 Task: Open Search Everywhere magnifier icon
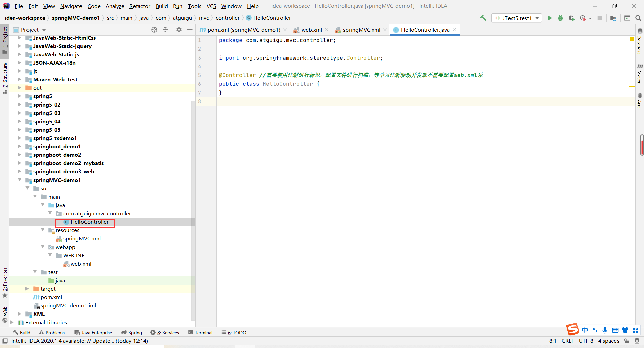[x=638, y=18]
